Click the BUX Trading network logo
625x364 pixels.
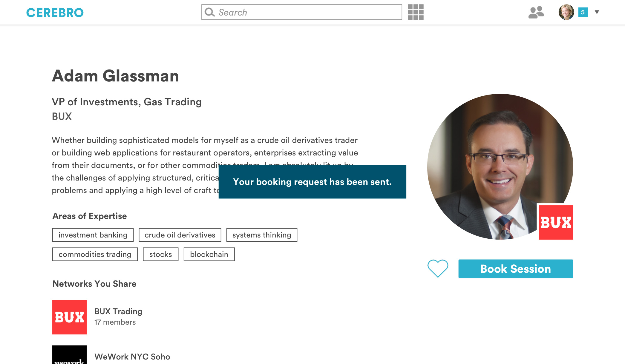pyautogui.click(x=69, y=317)
